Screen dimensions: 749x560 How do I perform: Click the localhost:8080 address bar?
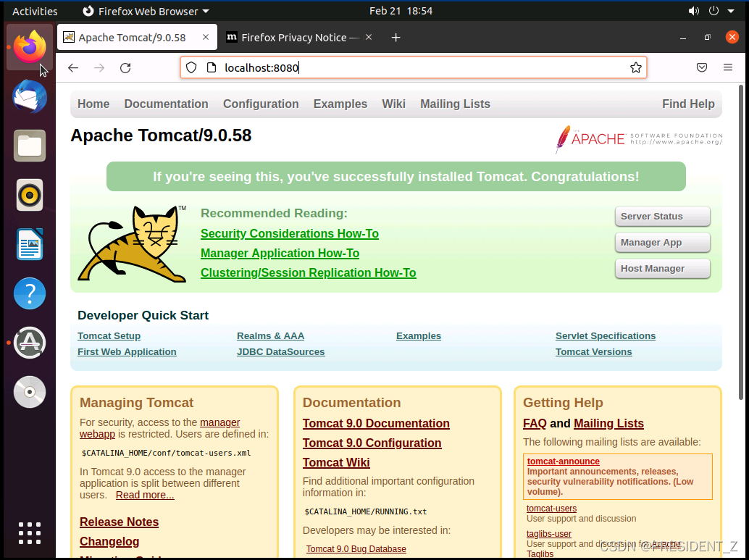413,67
